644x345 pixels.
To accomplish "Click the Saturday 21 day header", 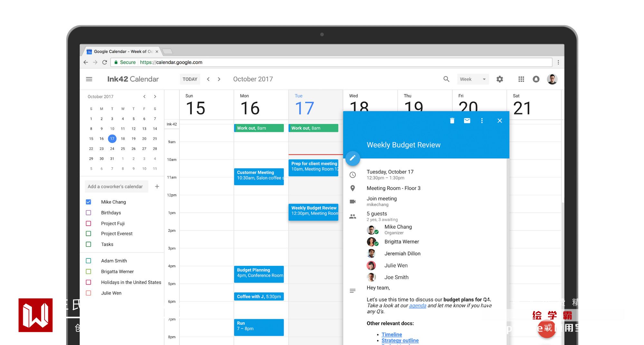I will pyautogui.click(x=522, y=105).
